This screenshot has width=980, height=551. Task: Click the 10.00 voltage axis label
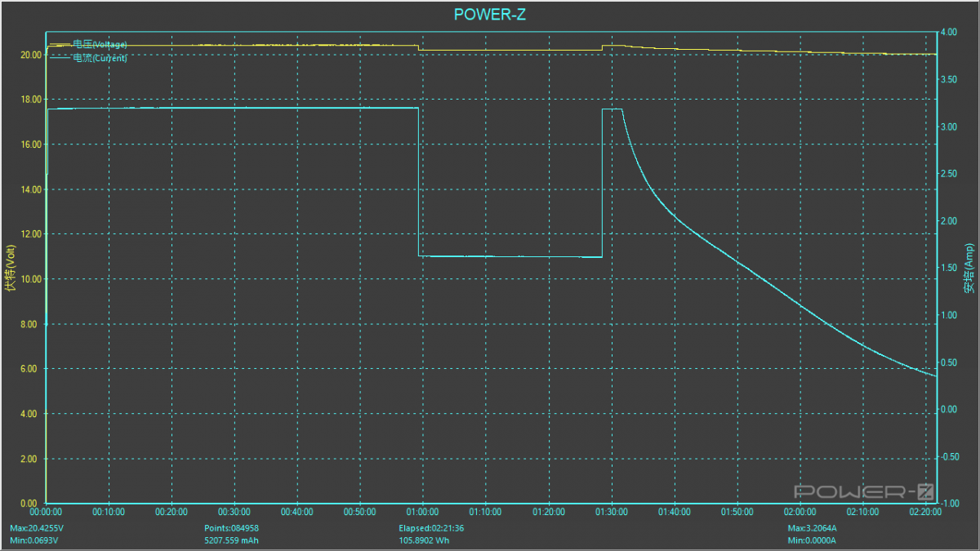(31, 279)
